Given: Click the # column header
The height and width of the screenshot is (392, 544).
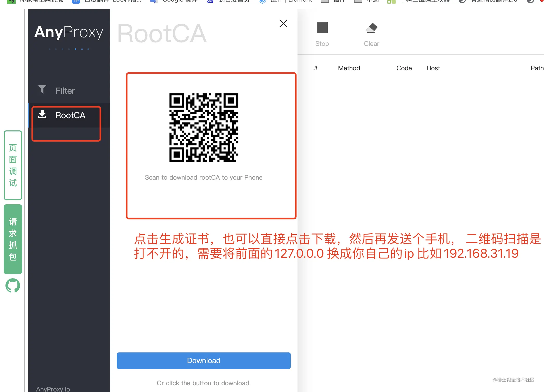Looking at the screenshot, I should point(315,68).
